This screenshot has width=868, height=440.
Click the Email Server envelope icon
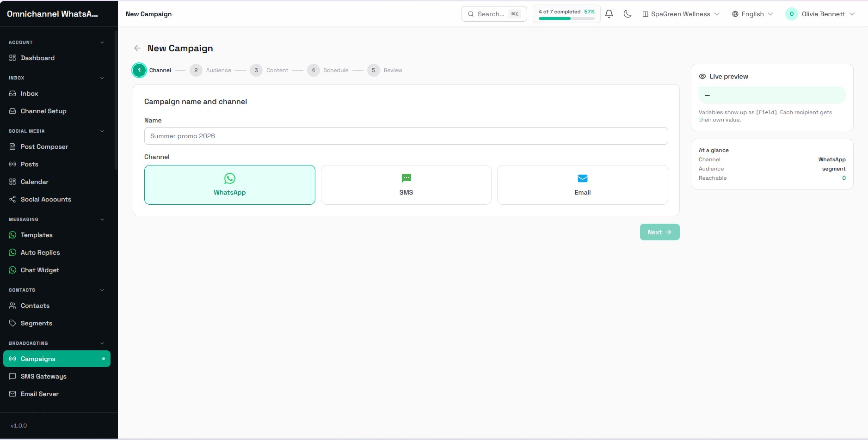coord(12,394)
